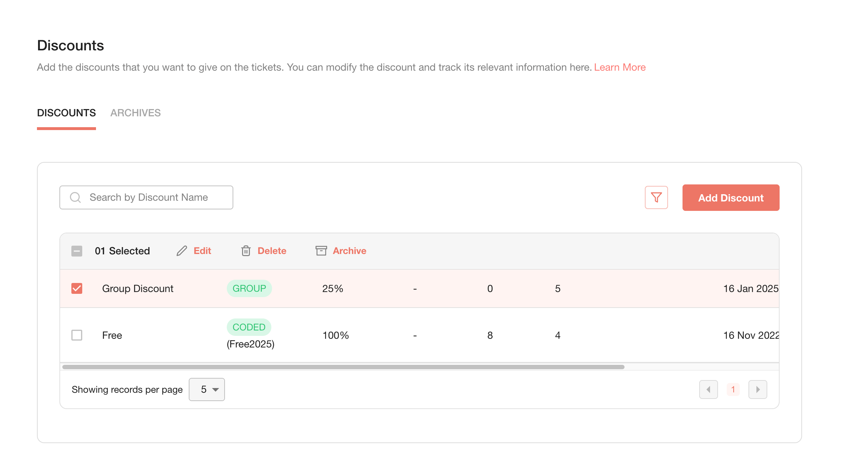Go to previous page arrow
This screenshot has width=868, height=450.
click(708, 389)
